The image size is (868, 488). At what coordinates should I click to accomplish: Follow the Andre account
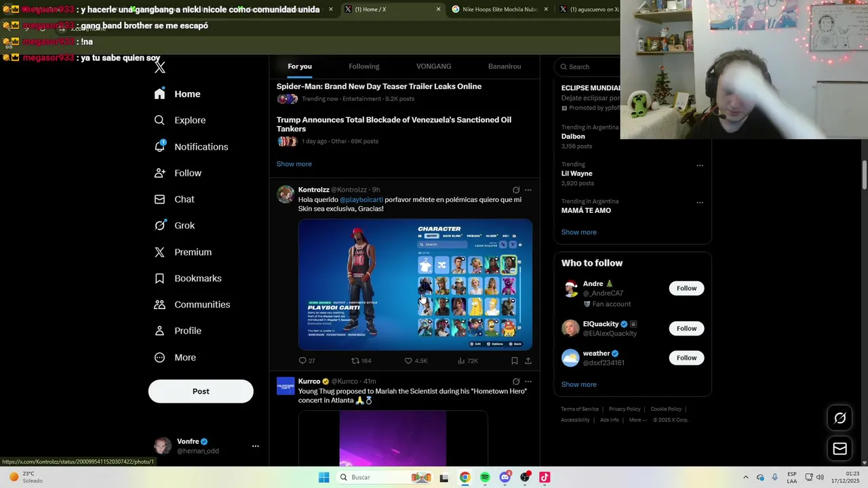[x=686, y=288]
